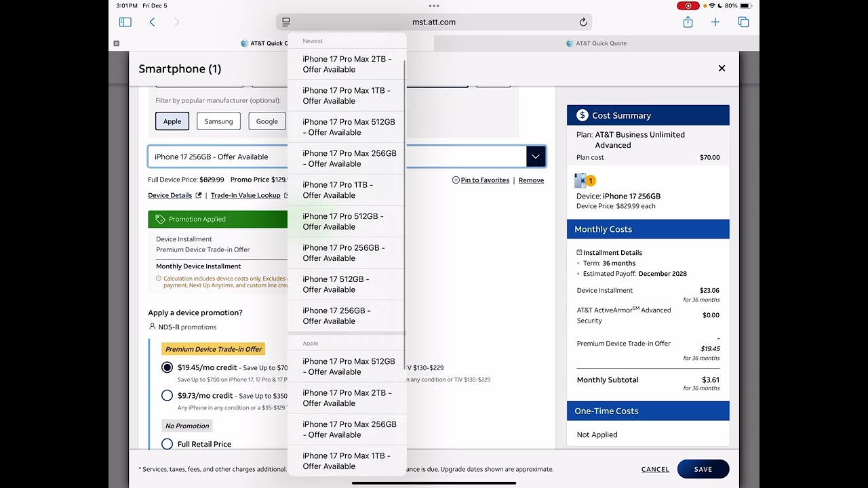Click the Remove device link

tap(531, 180)
